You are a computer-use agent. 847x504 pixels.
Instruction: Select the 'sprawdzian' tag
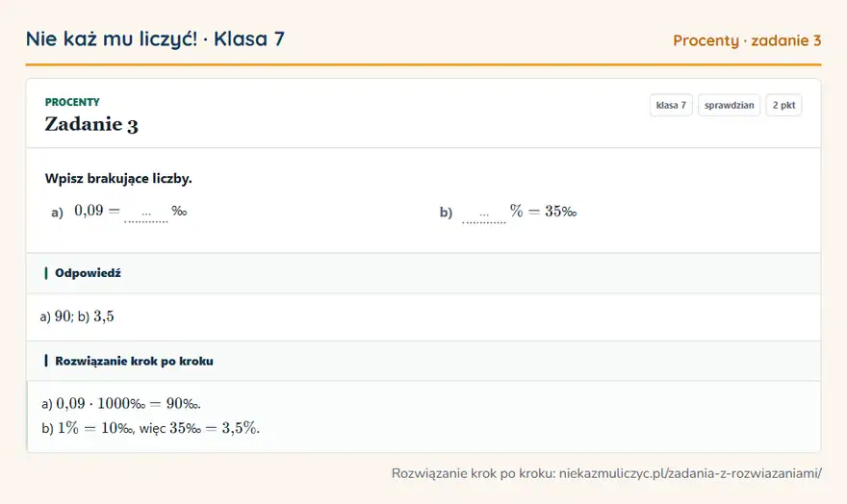730,105
